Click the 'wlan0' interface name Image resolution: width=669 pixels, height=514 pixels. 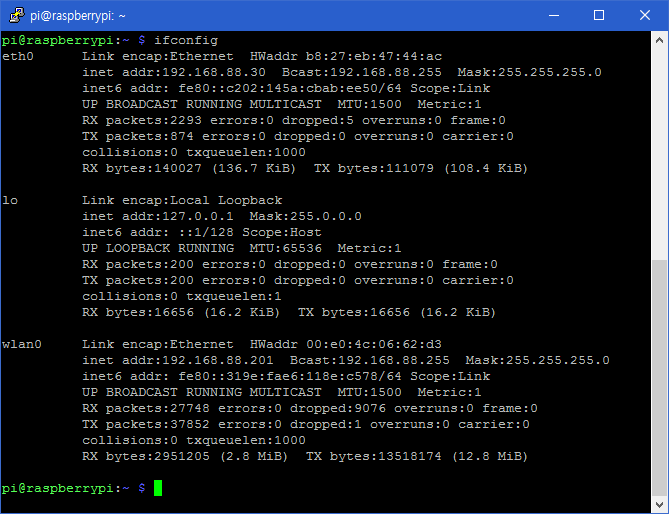tap(22, 344)
